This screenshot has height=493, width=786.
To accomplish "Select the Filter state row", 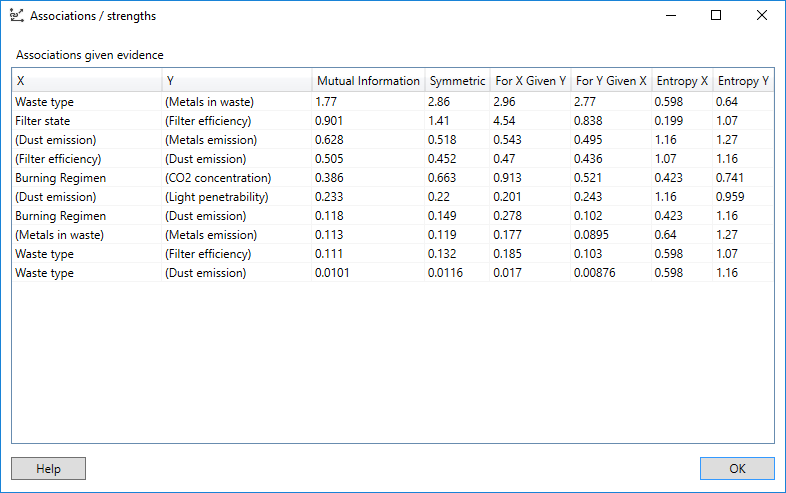I will pos(43,121).
